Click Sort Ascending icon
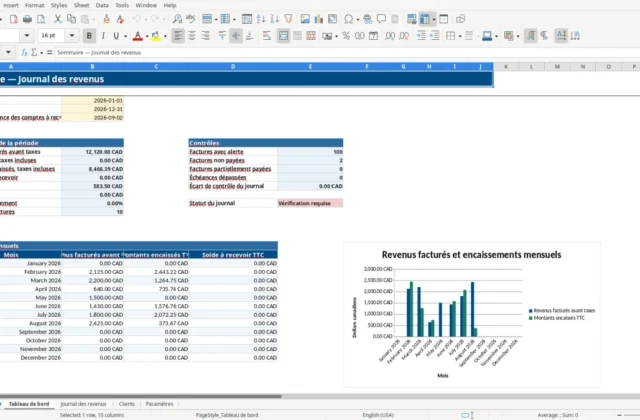The image size is (640, 420). (261, 19)
